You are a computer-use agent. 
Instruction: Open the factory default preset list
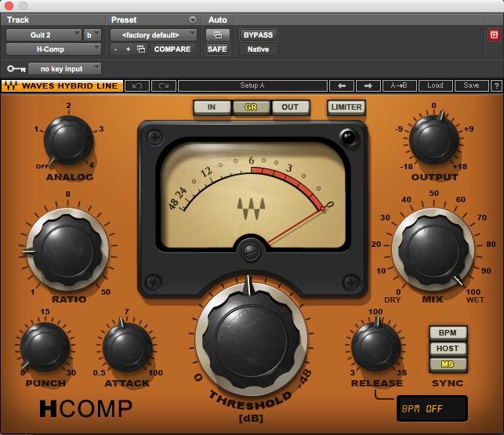click(x=154, y=34)
